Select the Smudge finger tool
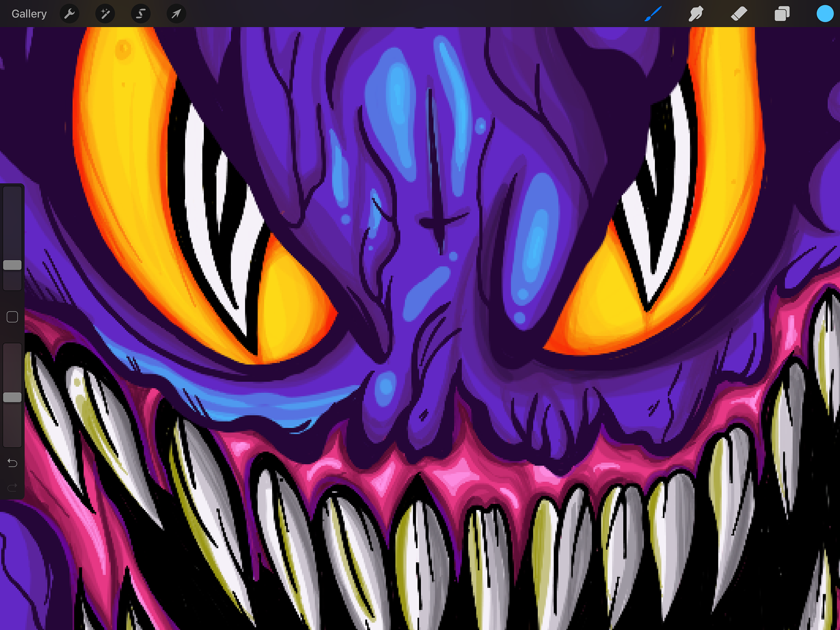Screen dimensions: 840x630 [x=696, y=14]
